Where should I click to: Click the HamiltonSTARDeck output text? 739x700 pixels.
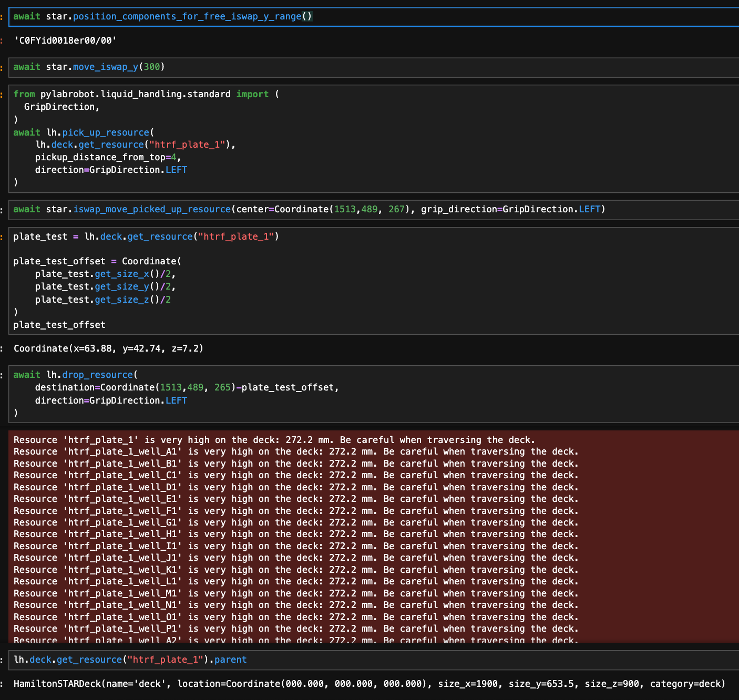click(369, 684)
